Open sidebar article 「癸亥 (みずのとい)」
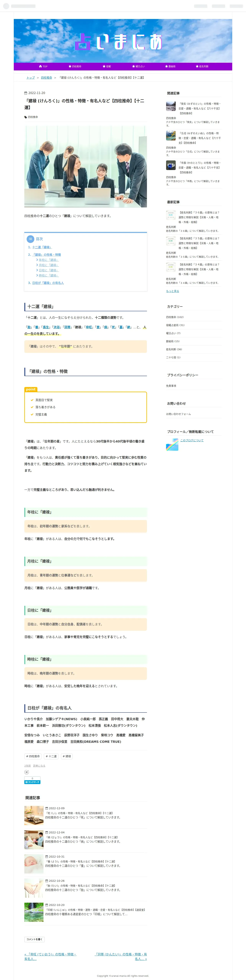246x980 pixels. [200, 108]
